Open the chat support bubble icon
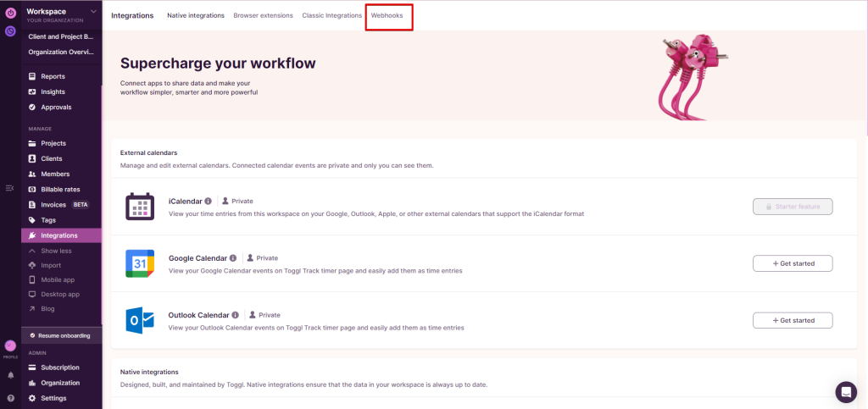Screen dimensions: 868x409 [845, 391]
